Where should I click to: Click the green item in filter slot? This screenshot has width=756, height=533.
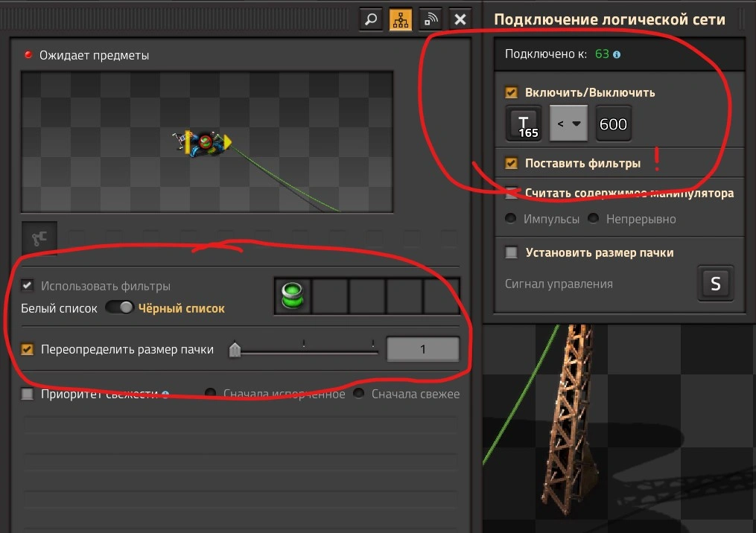pos(293,296)
